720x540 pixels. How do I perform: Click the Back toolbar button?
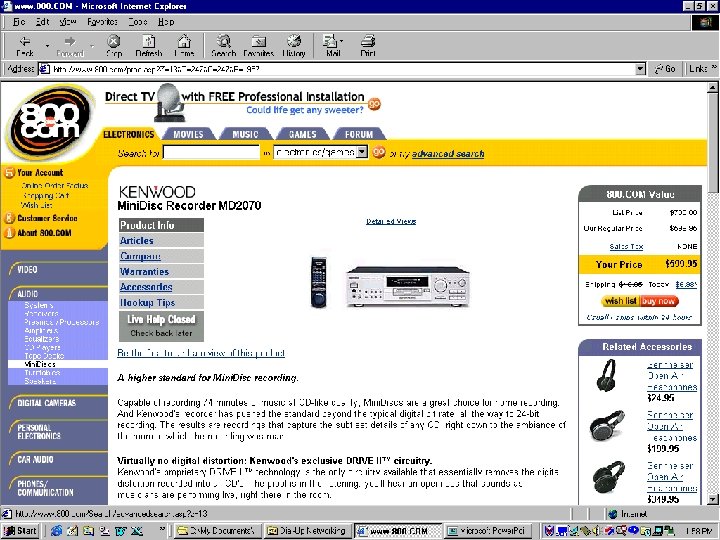coord(25,46)
